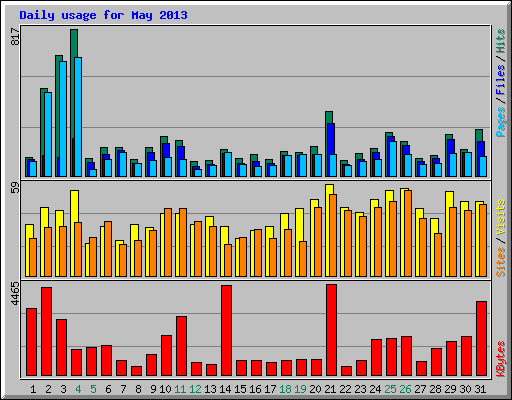This screenshot has width=512, height=400.
Task: Click the light blue pages bar for day 3
Action: [63, 119]
